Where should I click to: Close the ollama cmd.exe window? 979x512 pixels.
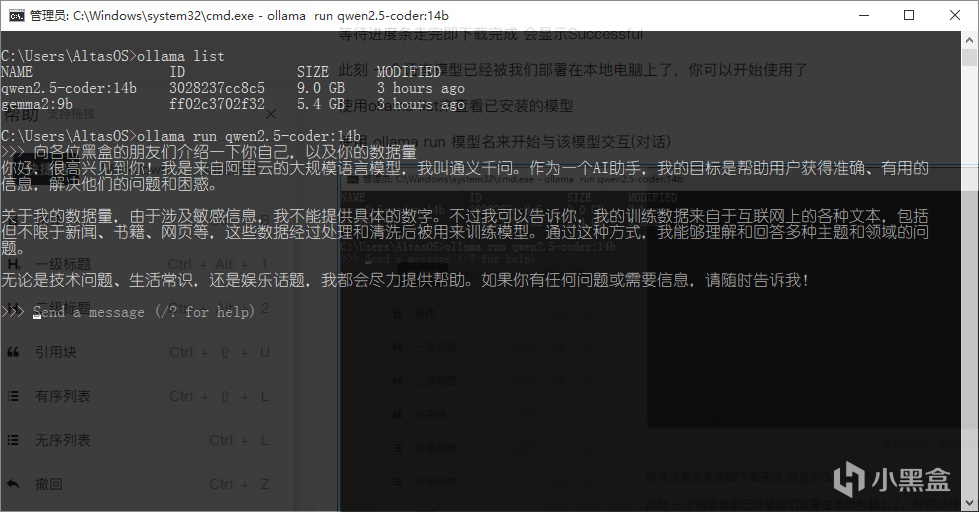point(955,15)
